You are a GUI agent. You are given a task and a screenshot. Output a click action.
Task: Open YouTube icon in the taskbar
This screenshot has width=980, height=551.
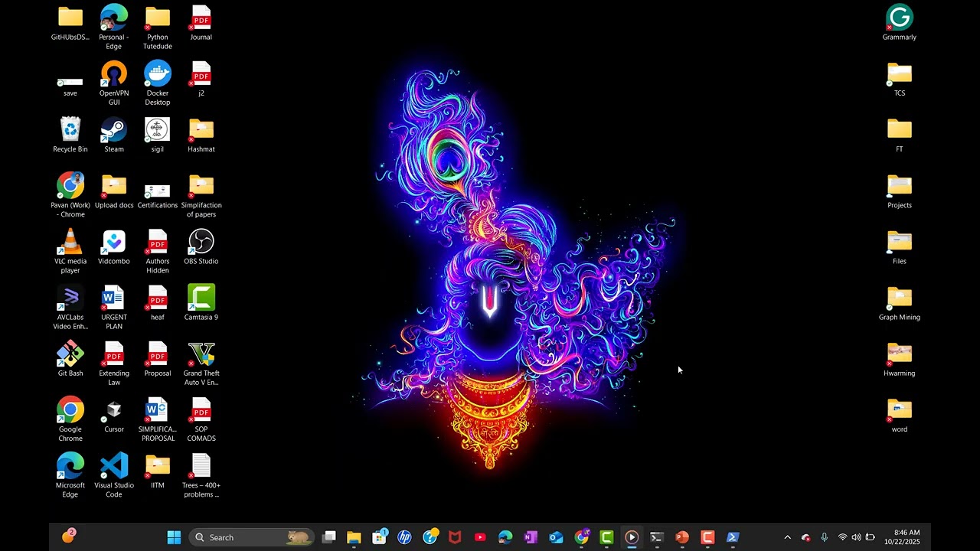tap(480, 537)
